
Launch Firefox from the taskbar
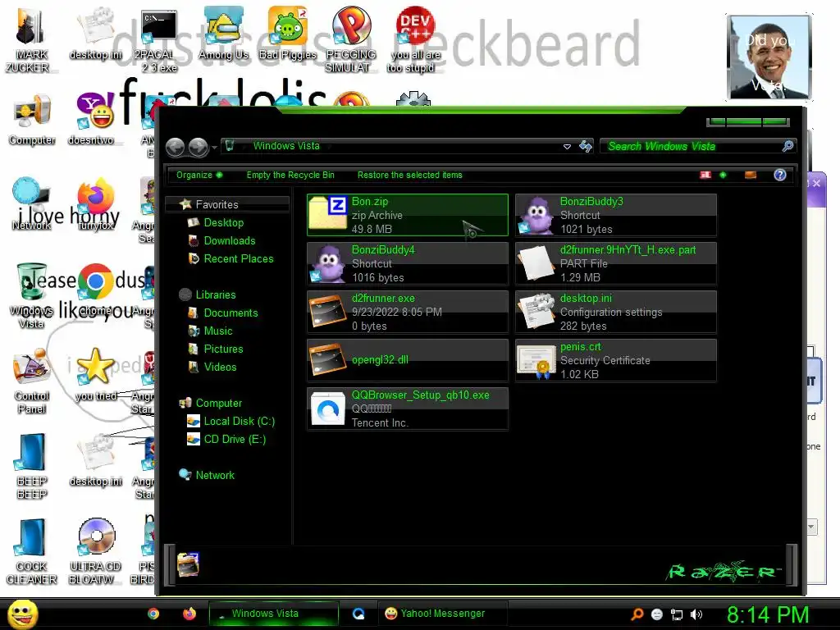pos(189,614)
